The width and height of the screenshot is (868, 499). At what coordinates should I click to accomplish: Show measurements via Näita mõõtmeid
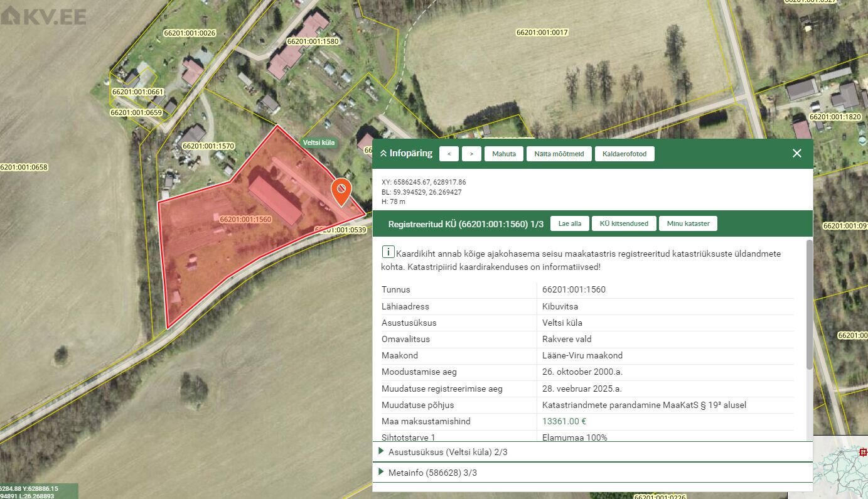tap(559, 154)
